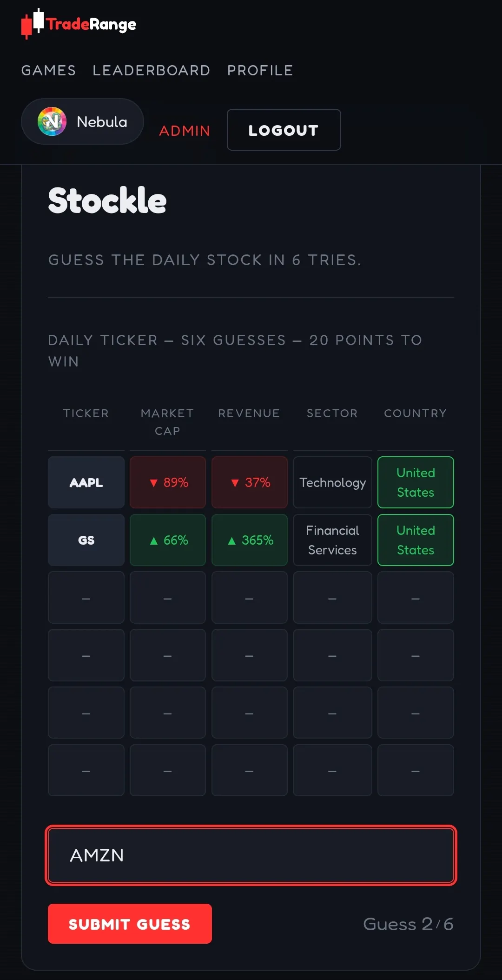Click the Technology sector cell
The width and height of the screenshot is (502, 980).
(332, 482)
